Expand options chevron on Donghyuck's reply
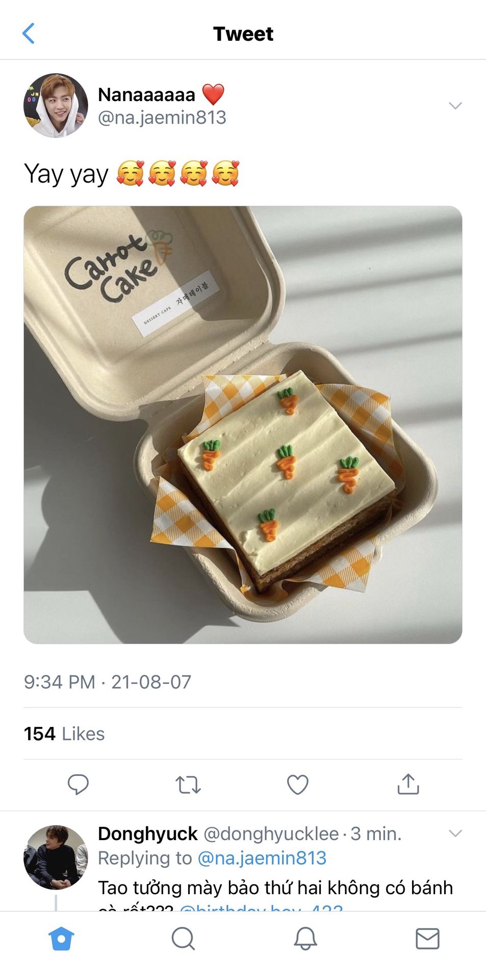Viewport: 486px width, 980px height. pos(455,834)
